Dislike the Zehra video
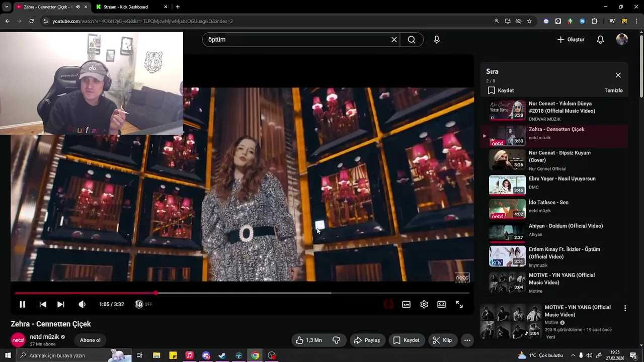 click(336, 340)
